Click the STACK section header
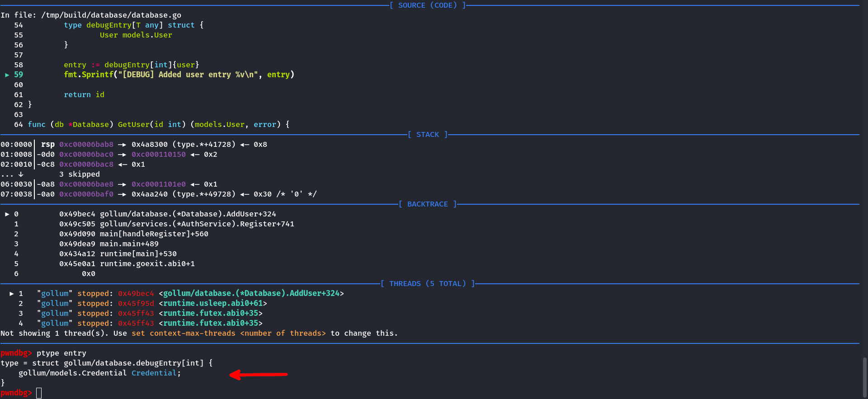 pyautogui.click(x=427, y=135)
